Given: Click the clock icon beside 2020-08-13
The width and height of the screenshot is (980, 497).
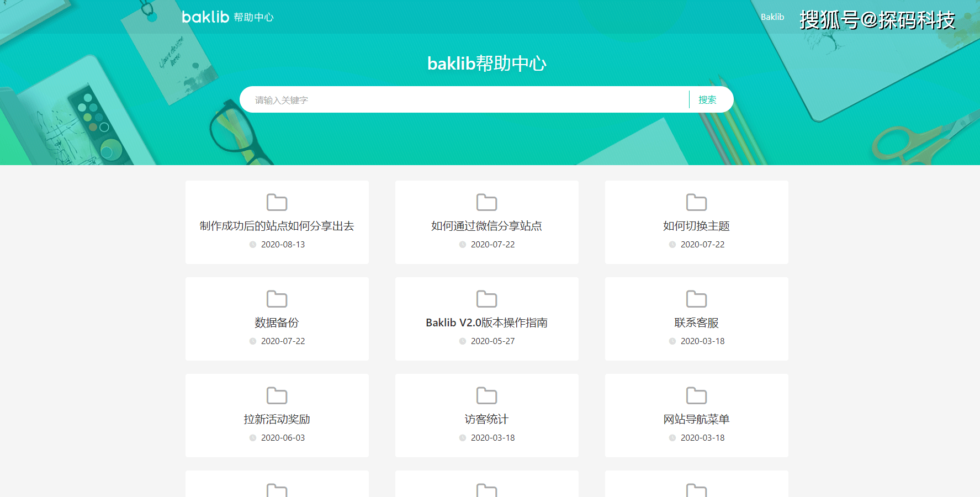Looking at the screenshot, I should click(252, 244).
